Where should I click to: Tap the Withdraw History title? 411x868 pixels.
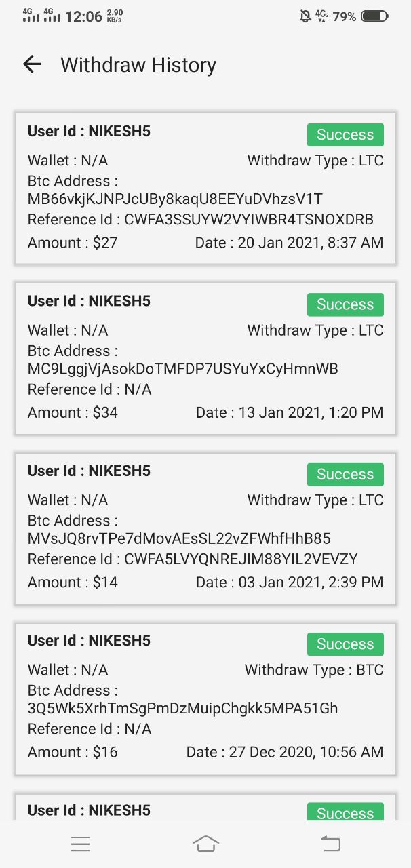point(138,65)
